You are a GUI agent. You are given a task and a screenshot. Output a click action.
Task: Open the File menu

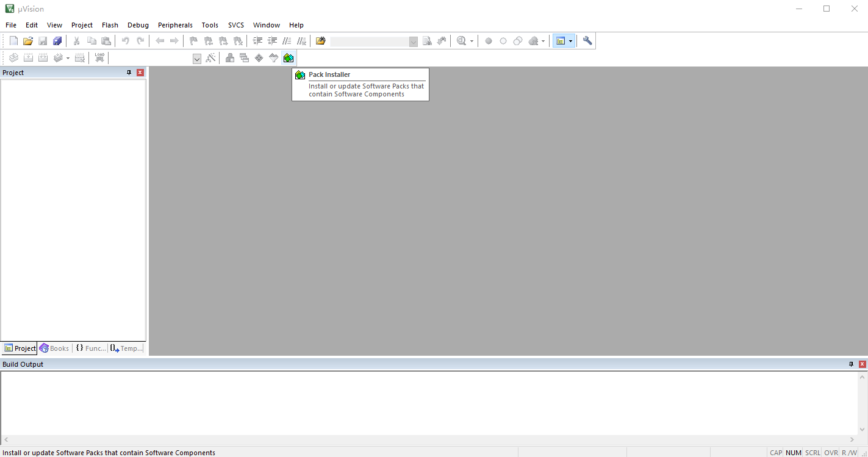tap(11, 25)
